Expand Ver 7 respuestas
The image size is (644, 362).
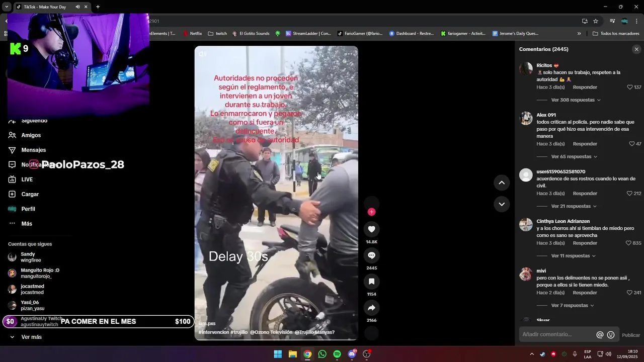click(573, 306)
